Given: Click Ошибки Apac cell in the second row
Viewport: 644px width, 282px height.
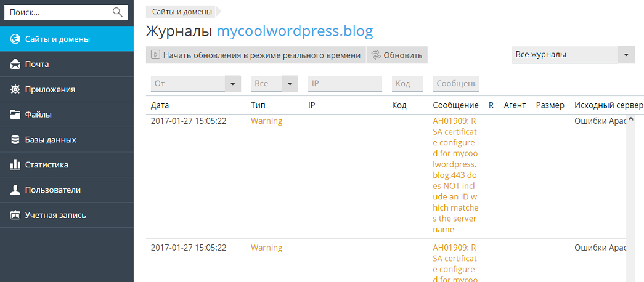Looking at the screenshot, I should click(x=600, y=248).
